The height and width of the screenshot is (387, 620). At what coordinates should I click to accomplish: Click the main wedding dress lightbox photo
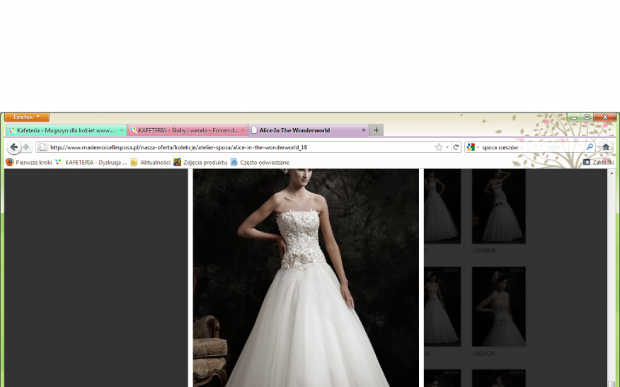click(306, 278)
